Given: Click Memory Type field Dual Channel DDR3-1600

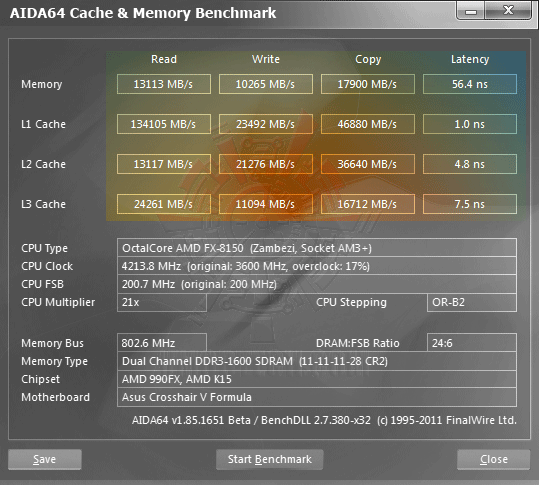Looking at the screenshot, I should click(x=317, y=361).
